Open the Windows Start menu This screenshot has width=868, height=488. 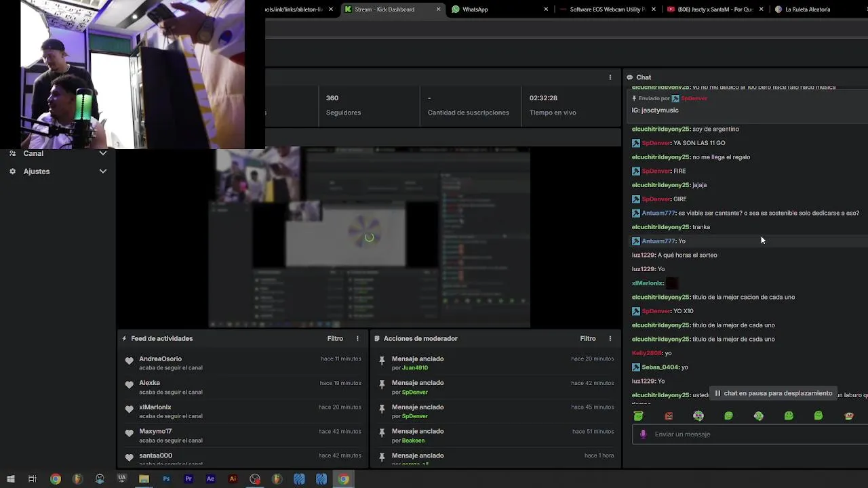pyautogui.click(x=10, y=479)
